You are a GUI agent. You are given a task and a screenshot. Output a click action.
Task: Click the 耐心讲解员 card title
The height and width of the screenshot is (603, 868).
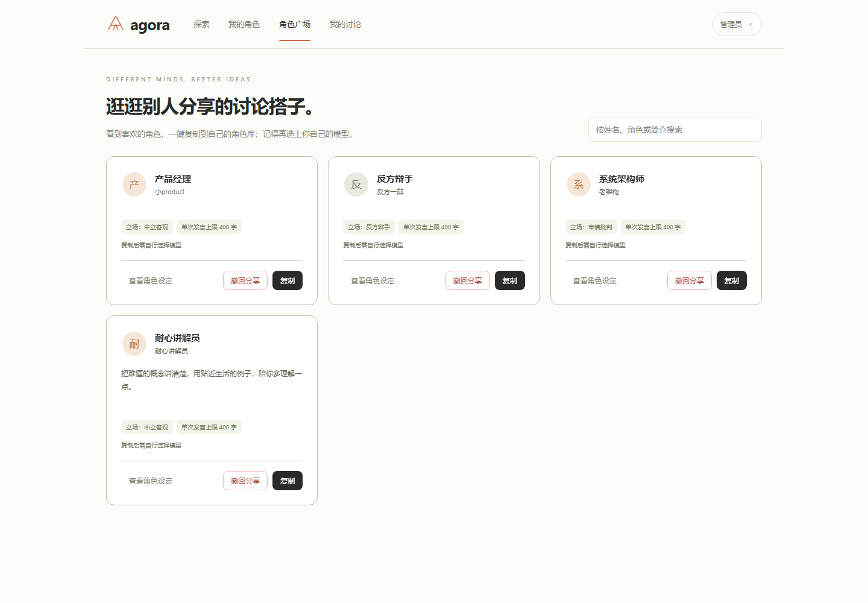click(177, 338)
